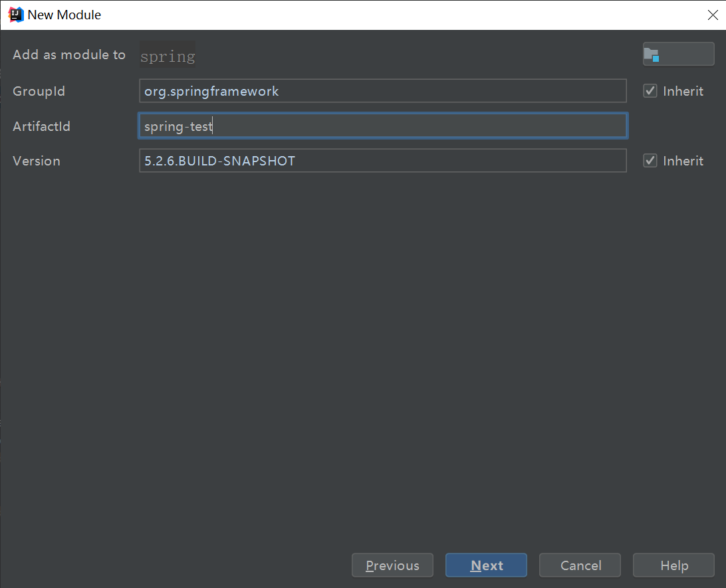Proceed by pressing the Next button
Viewport: 726px width, 588px height.
click(x=486, y=565)
